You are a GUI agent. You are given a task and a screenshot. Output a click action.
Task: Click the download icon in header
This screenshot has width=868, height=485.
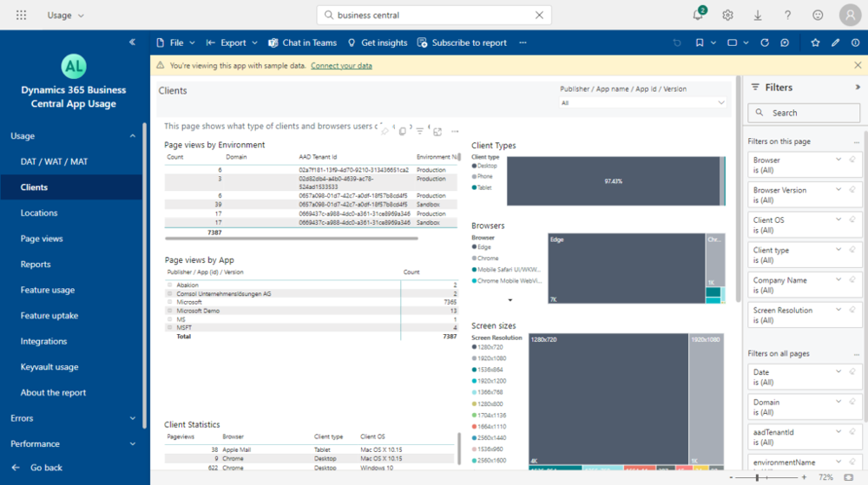(758, 15)
